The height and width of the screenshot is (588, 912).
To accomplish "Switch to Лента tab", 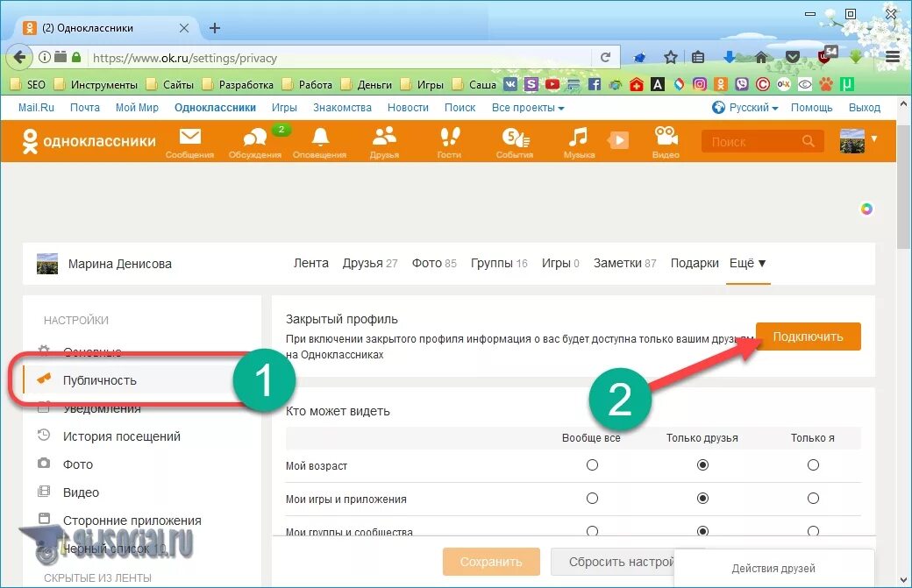I will pos(311,263).
